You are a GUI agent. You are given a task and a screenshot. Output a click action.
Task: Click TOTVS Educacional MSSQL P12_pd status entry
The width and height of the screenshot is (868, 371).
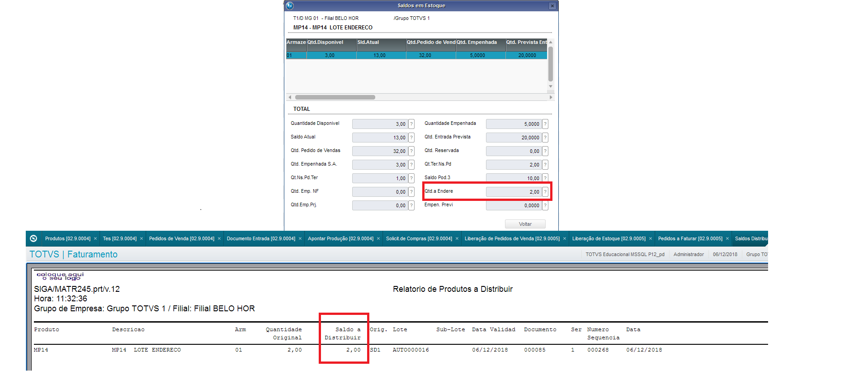point(625,254)
